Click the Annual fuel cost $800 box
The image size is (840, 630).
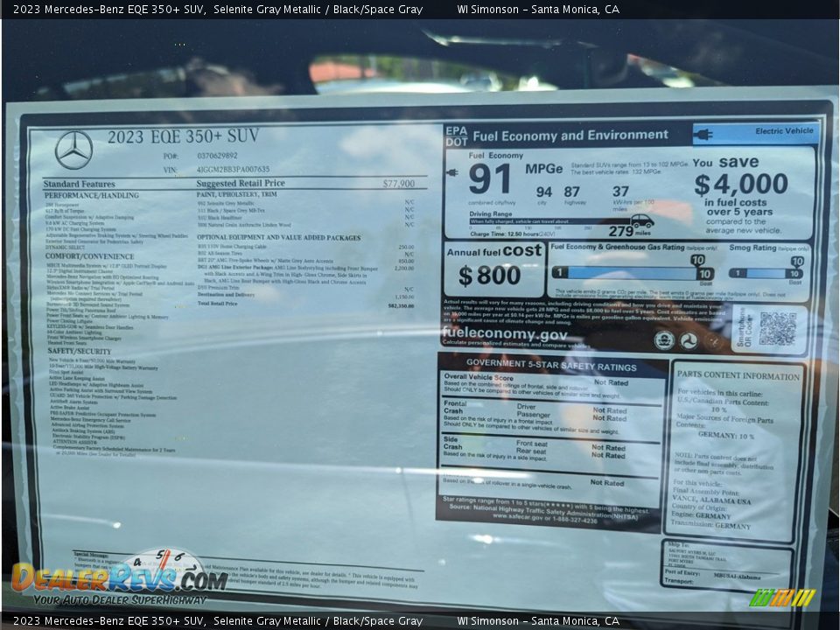pyautogui.click(x=493, y=269)
